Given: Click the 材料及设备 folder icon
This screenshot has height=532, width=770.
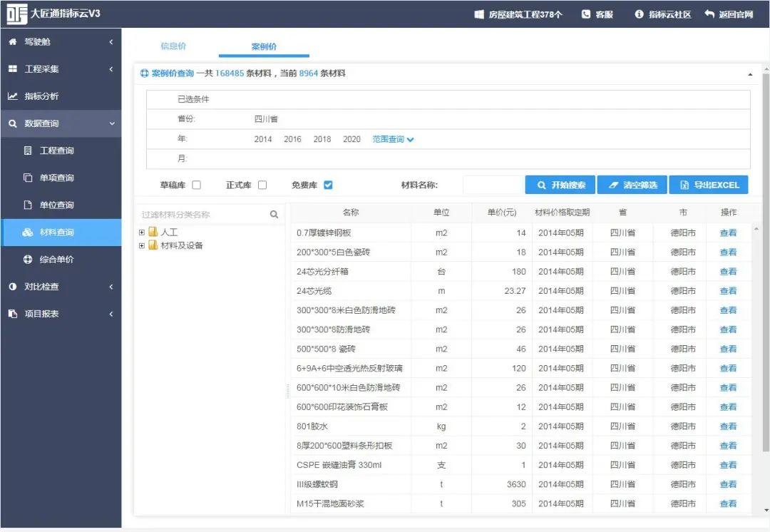Looking at the screenshot, I should (x=153, y=245).
